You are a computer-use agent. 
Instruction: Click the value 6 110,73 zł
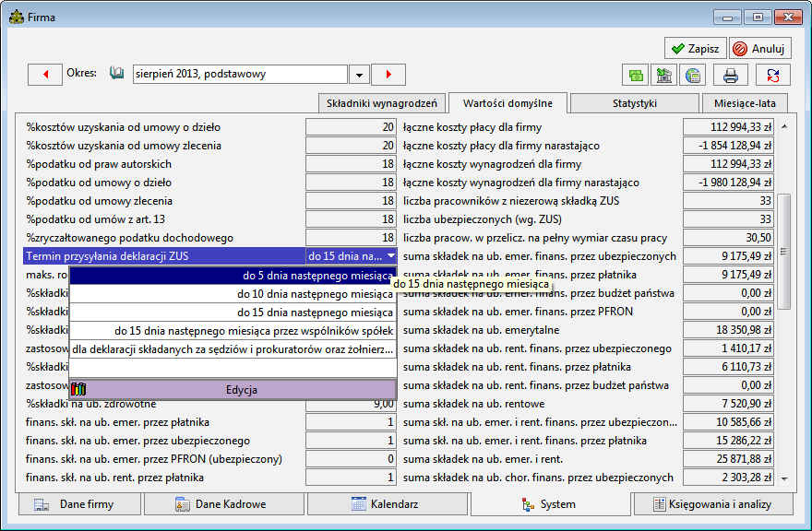click(x=728, y=366)
